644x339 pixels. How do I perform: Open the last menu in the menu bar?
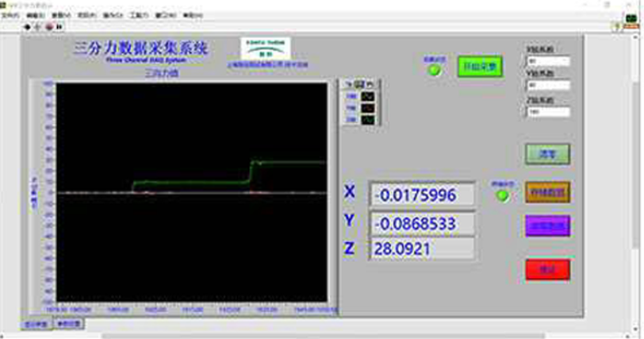pyautogui.click(x=192, y=15)
